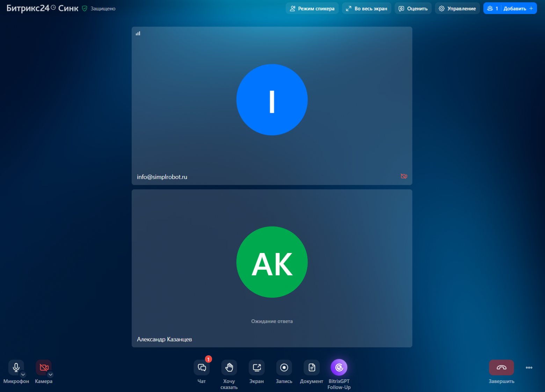
Task: End the call with Завершить
Action: 501,368
